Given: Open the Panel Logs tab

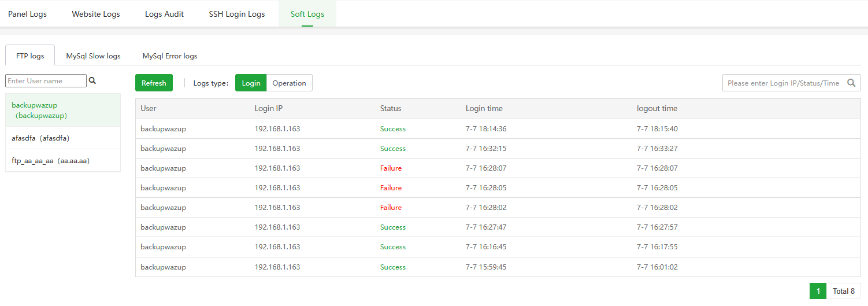Looking at the screenshot, I should 27,14.
